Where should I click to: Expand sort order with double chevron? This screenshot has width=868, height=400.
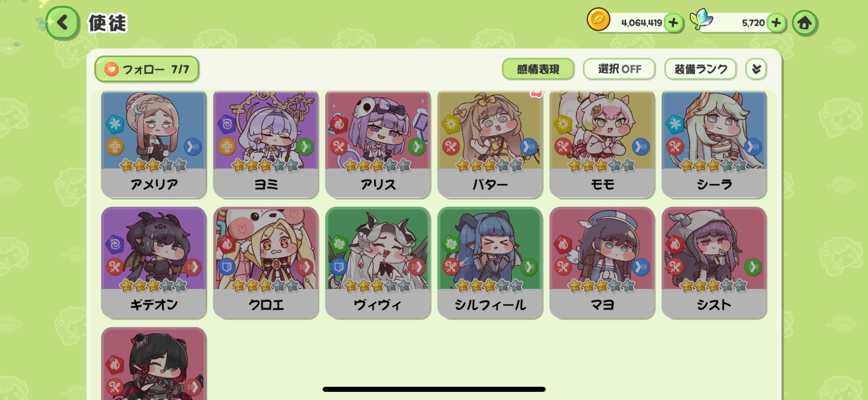(x=756, y=69)
